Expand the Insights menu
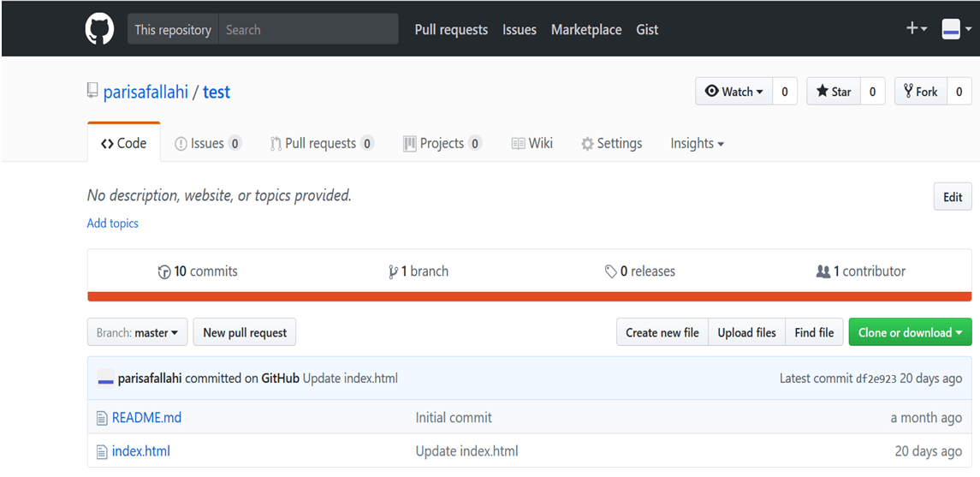Screen dimensions: 980x477 click(697, 143)
